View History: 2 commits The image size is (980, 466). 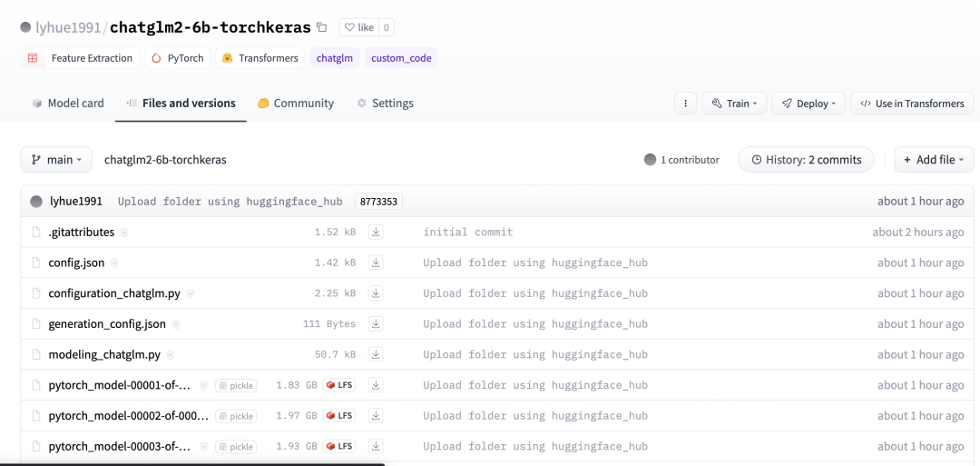806,160
